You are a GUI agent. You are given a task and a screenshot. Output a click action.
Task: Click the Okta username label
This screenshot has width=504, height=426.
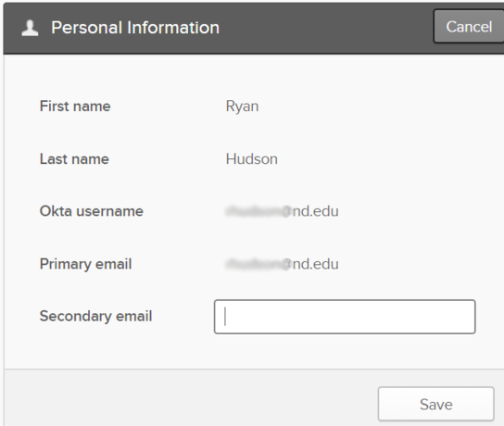coord(92,211)
